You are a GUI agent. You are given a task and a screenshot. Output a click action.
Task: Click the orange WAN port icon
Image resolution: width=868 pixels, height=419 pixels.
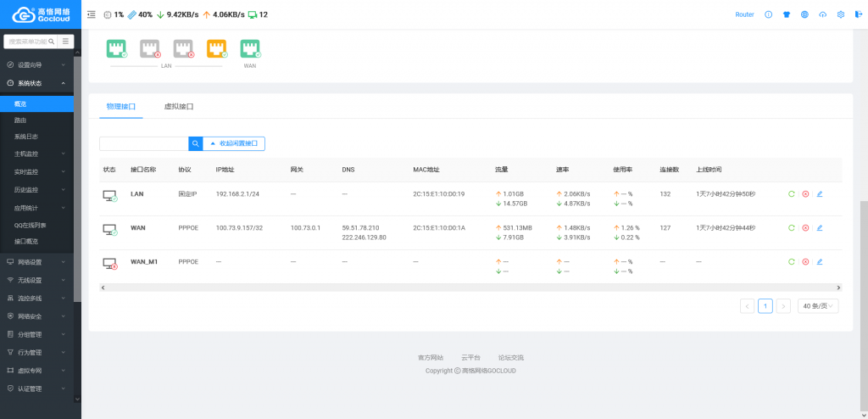[217, 49]
